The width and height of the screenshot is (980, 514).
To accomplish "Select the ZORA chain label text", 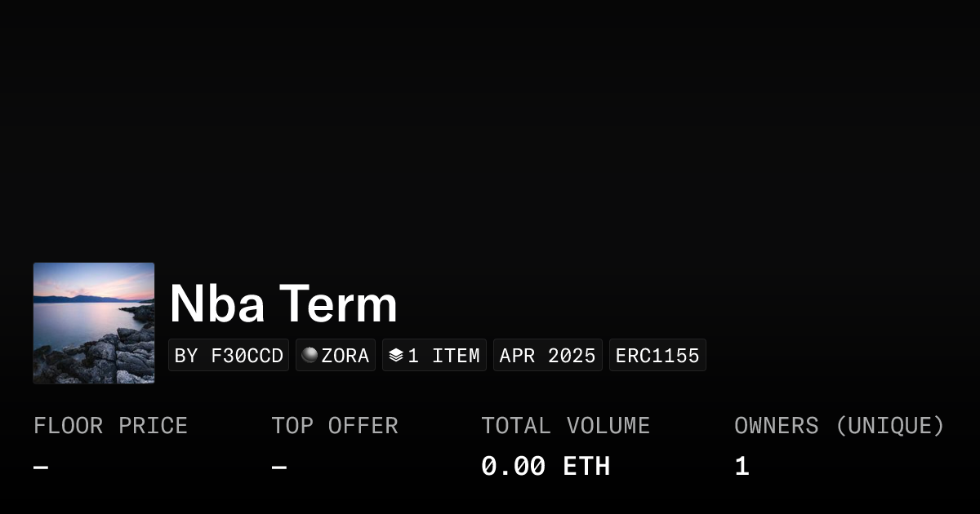I will [345, 356].
